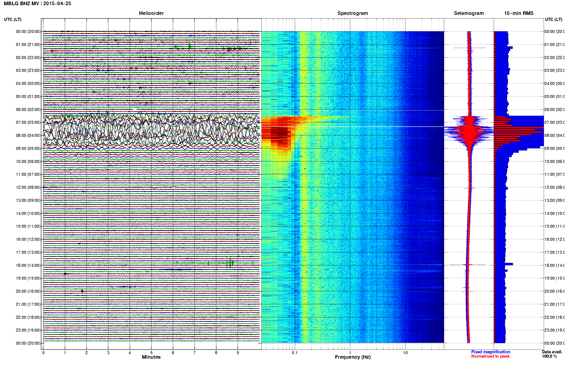Click the left time label 18:00 (14:00)
This screenshot has width=588, height=368.
(x=28, y=266)
